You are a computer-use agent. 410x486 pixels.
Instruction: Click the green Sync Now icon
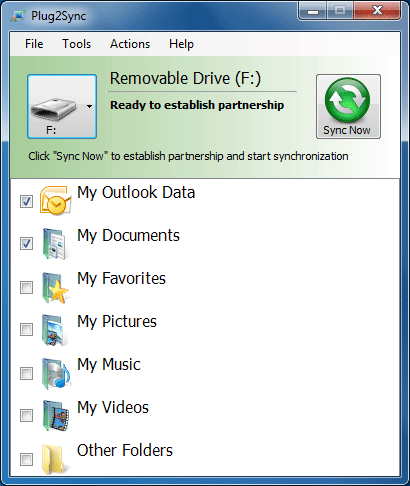(347, 100)
